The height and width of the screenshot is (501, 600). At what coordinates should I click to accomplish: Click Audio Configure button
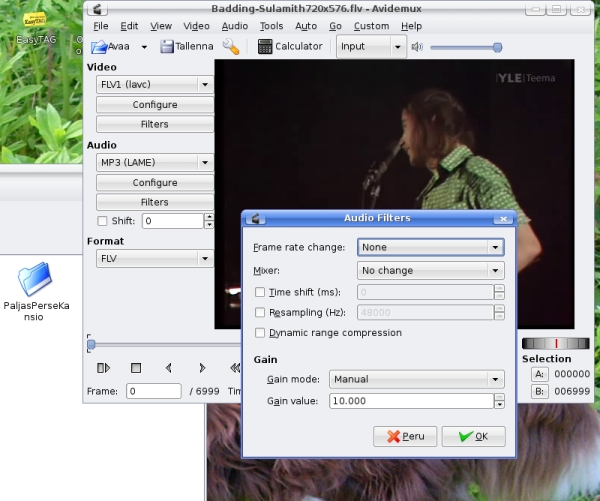click(x=155, y=183)
